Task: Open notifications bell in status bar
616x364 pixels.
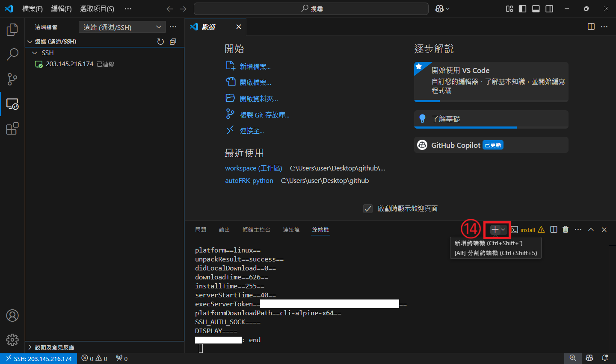Action: [x=605, y=358]
